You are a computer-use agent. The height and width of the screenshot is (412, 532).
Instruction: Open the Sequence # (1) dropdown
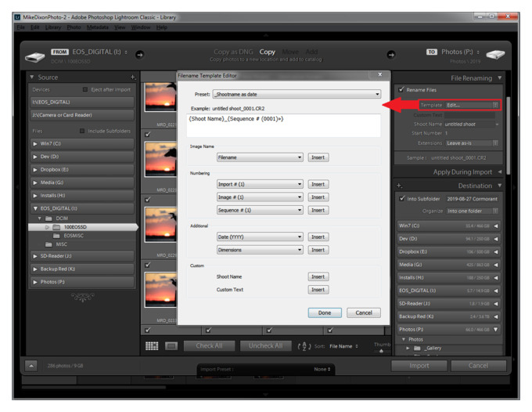pyautogui.click(x=259, y=210)
